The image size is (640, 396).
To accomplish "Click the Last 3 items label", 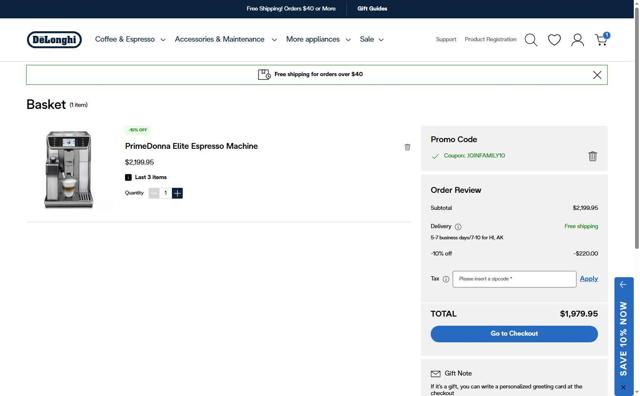I will 151,177.
